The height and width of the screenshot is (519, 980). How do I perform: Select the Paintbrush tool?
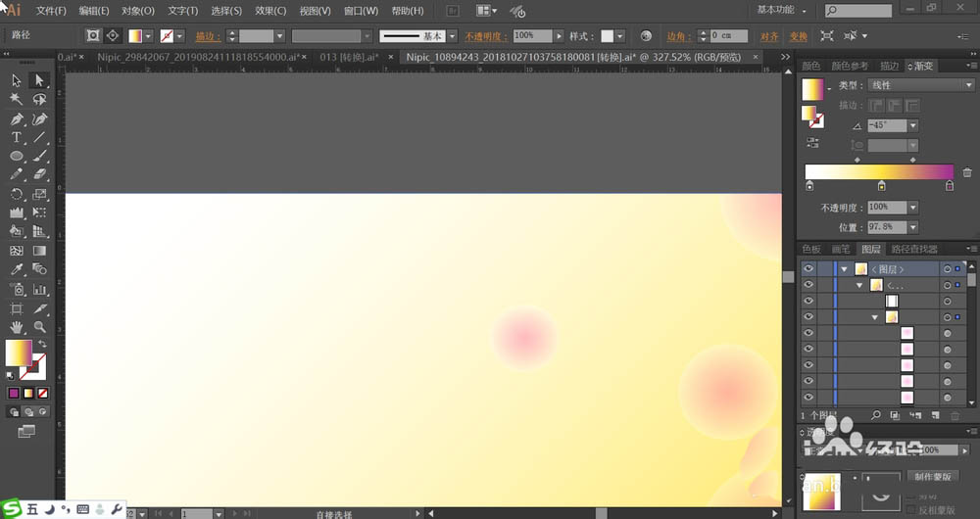[39, 156]
